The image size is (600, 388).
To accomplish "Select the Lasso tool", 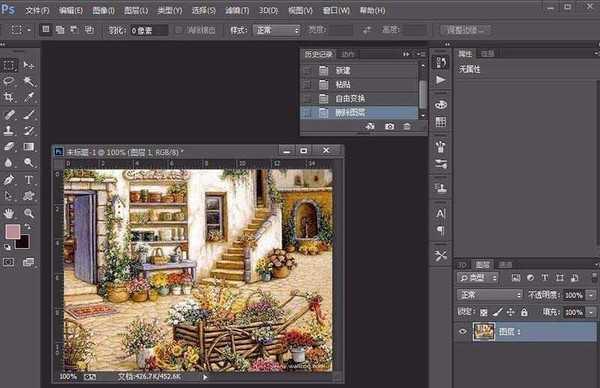I will pyautogui.click(x=9, y=81).
